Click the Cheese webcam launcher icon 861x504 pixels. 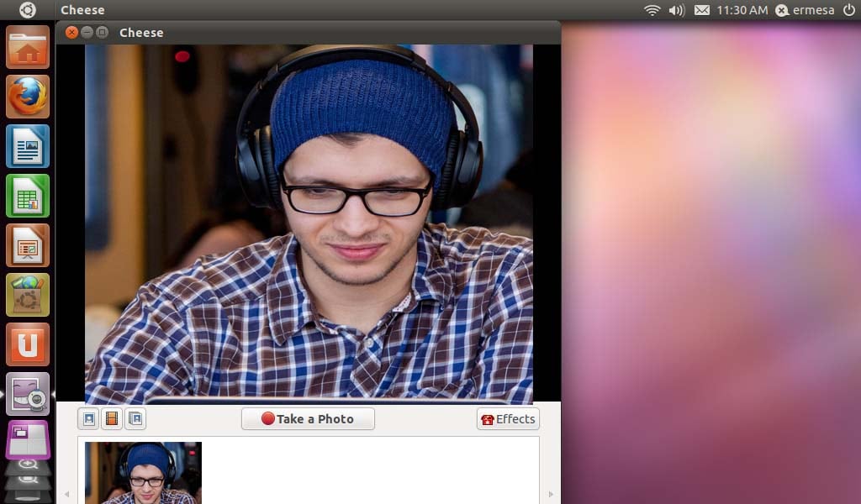pyautogui.click(x=28, y=394)
